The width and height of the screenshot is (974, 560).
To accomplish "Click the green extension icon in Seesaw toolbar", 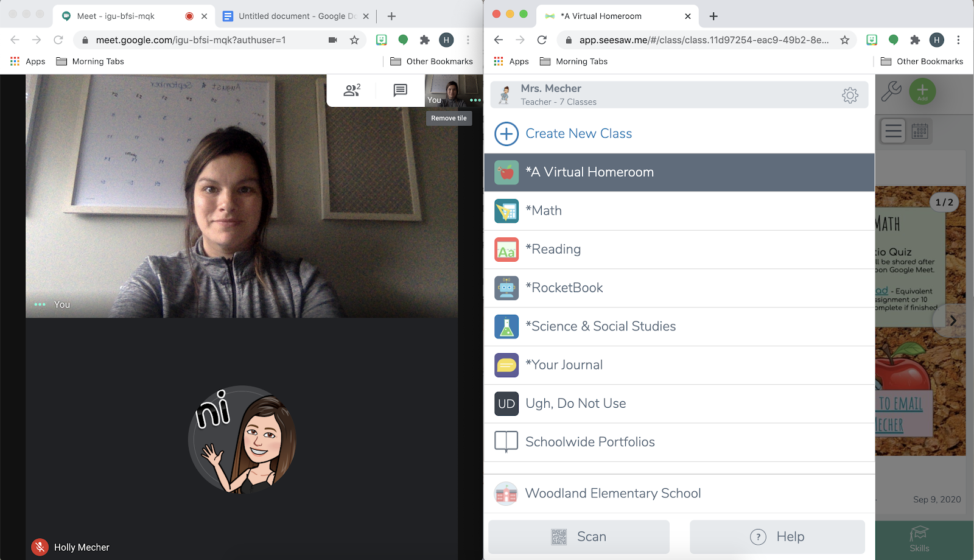I will (x=894, y=40).
